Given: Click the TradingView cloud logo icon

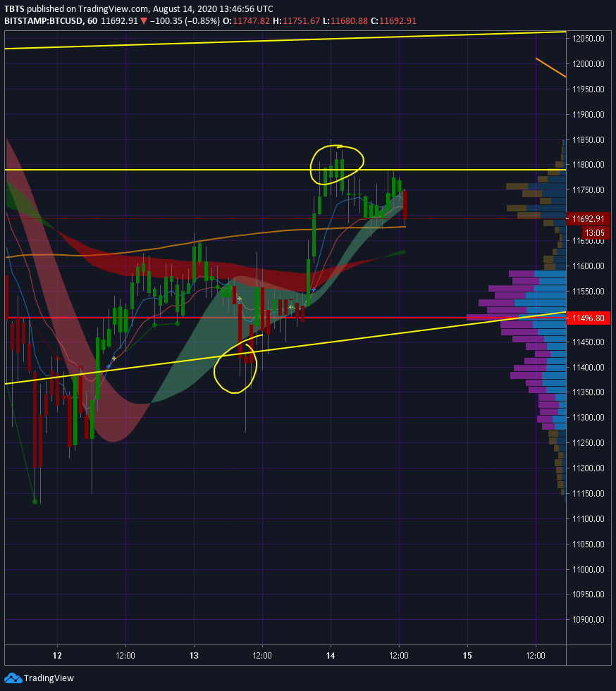Looking at the screenshot, I should 13,678.
